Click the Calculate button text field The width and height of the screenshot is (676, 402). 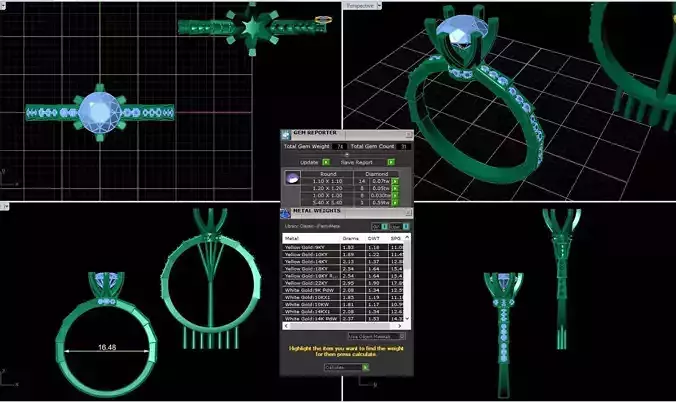tap(343, 367)
